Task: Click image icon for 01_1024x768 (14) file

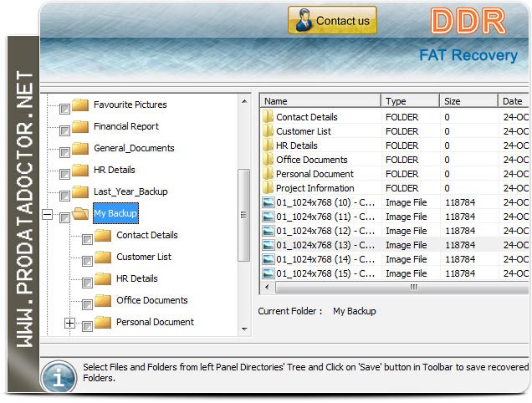Action: (x=269, y=259)
